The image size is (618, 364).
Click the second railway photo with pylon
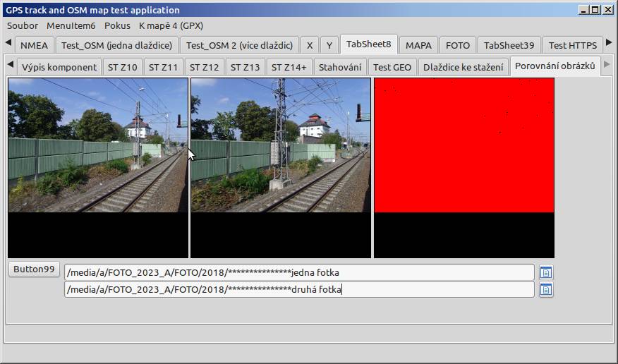281,168
